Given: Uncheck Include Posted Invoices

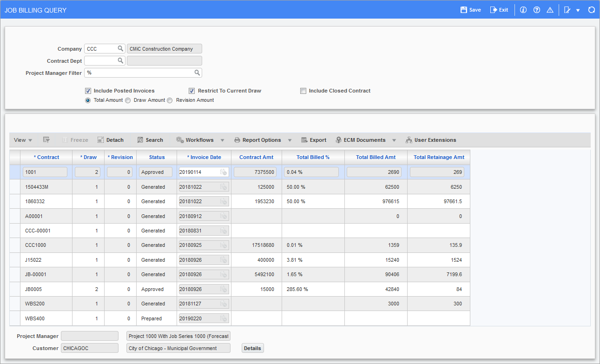Looking at the screenshot, I should (88, 91).
